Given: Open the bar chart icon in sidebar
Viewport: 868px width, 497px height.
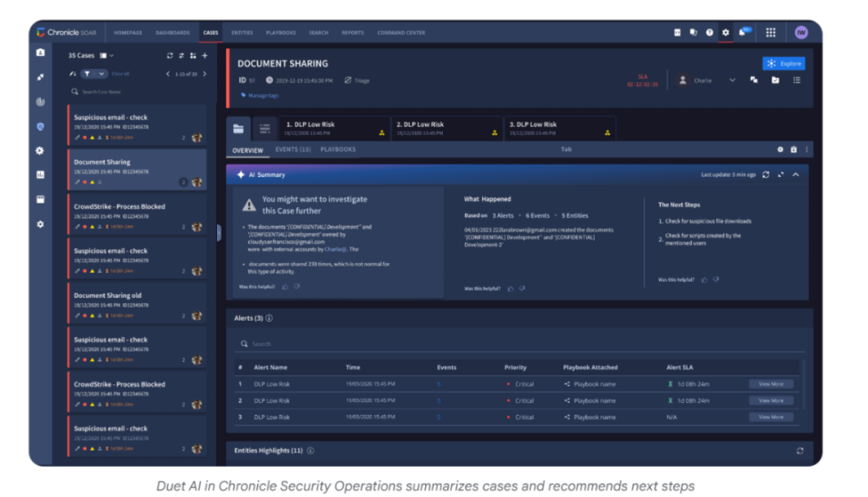Looking at the screenshot, I should pos(40,174).
